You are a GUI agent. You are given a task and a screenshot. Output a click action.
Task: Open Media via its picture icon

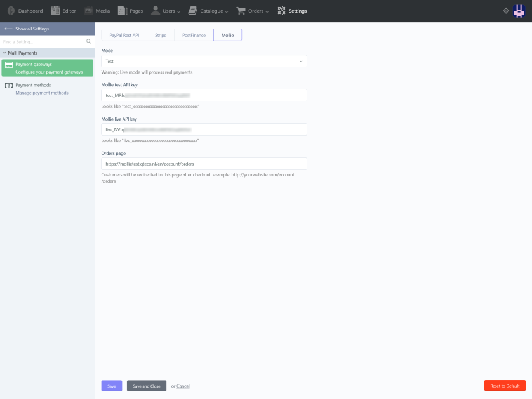coord(88,11)
